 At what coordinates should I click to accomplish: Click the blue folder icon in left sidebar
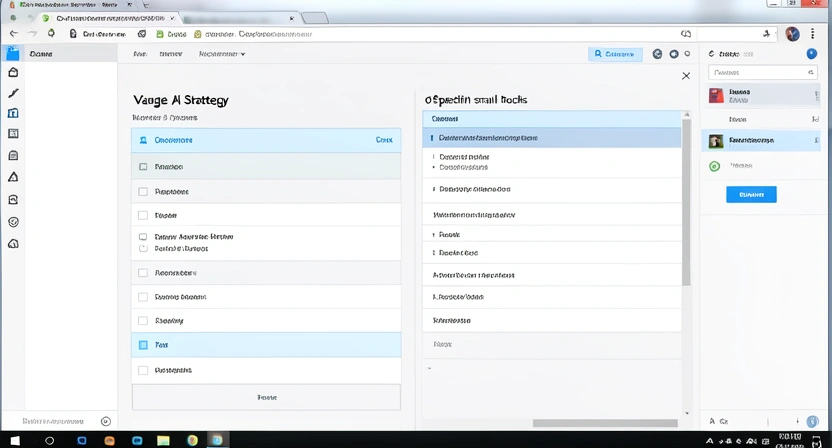[x=13, y=54]
